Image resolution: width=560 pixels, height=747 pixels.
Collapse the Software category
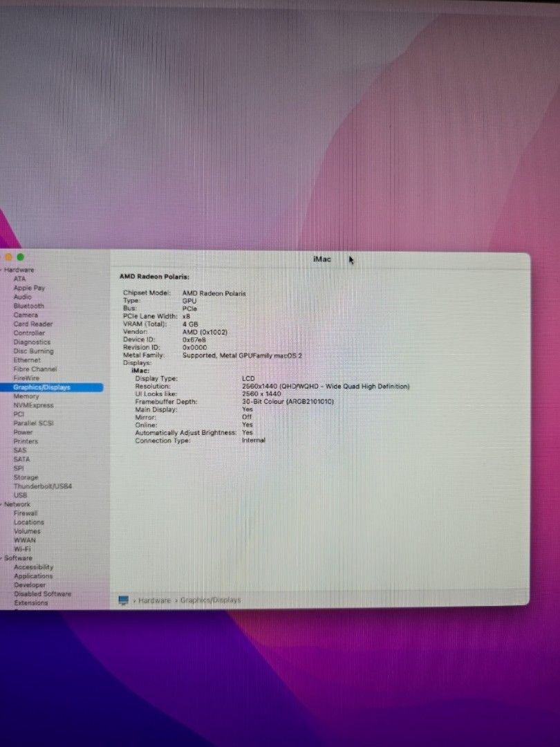(1, 558)
